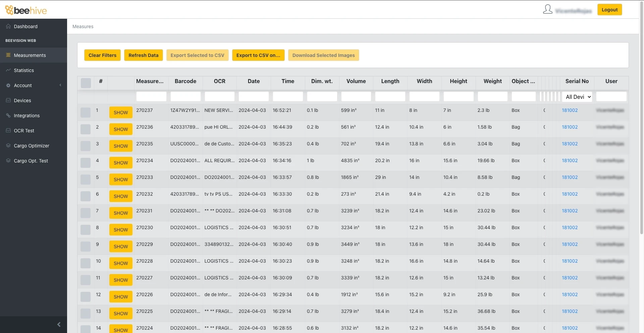
Task: Expand the Account submenu chevron
Action: click(60, 85)
